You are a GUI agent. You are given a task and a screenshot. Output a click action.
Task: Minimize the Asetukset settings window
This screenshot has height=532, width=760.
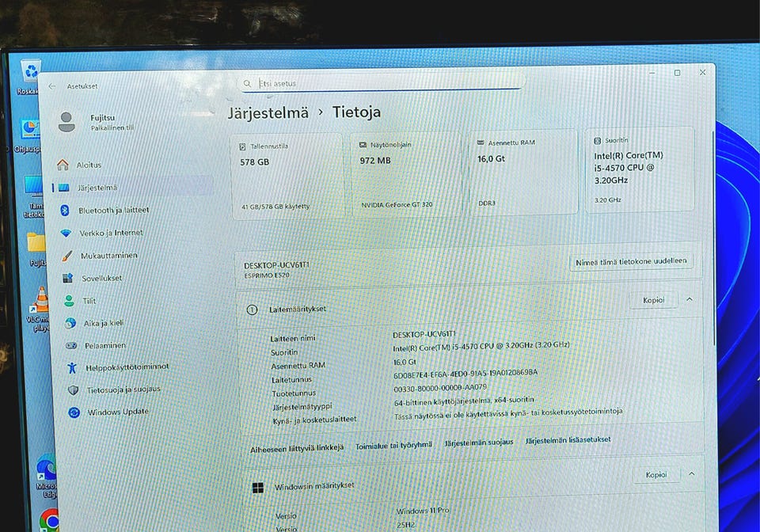coord(652,73)
